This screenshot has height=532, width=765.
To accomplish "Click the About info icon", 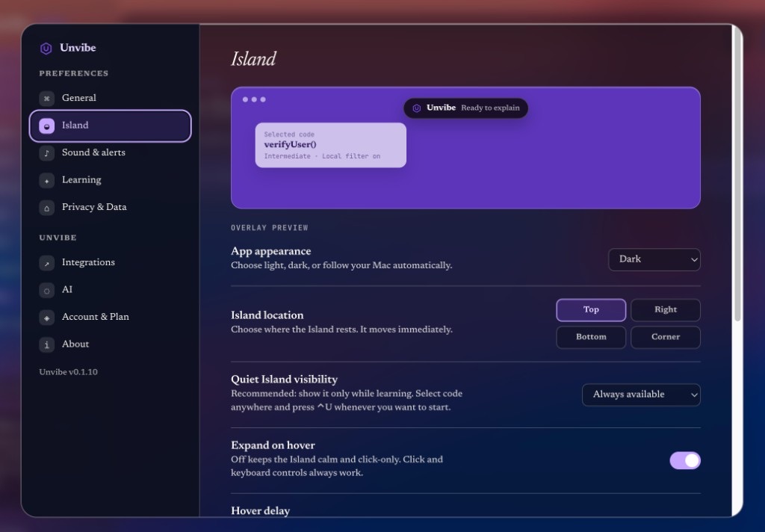I will point(47,345).
